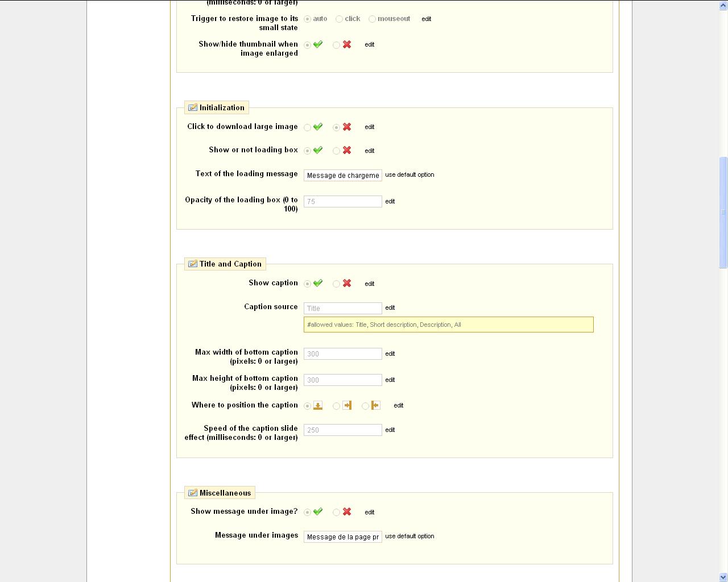
Task: Select no radio for Show loading box
Action: [x=336, y=151]
